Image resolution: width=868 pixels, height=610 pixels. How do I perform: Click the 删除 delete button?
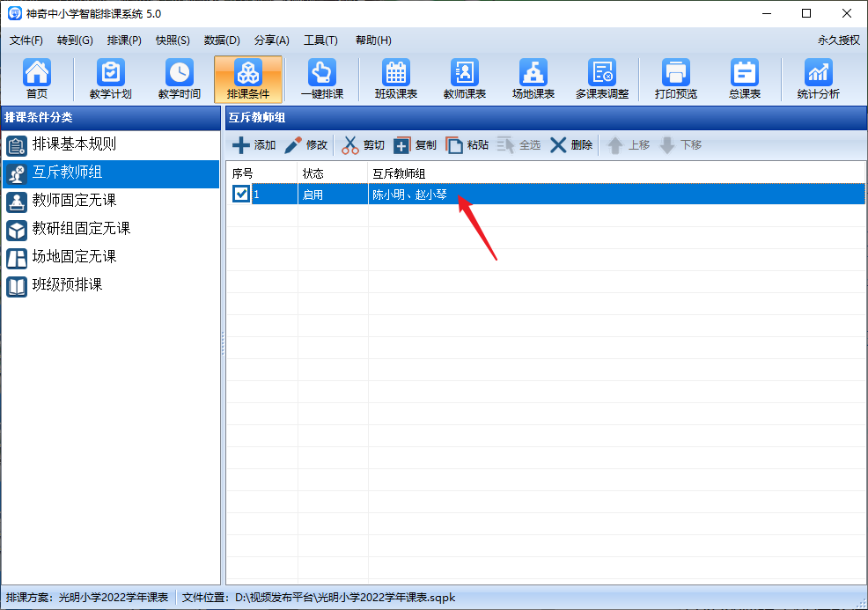[x=570, y=145]
